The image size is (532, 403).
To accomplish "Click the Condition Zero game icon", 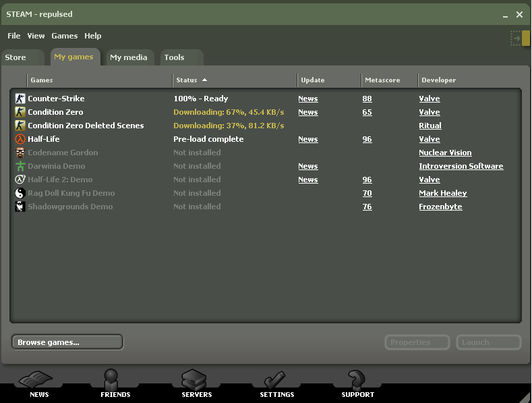I will pyautogui.click(x=20, y=112).
